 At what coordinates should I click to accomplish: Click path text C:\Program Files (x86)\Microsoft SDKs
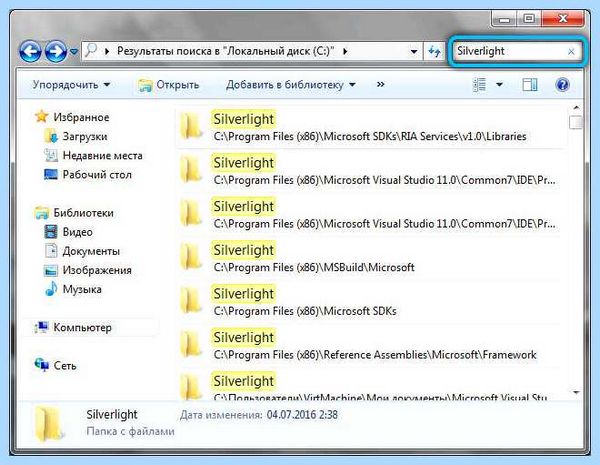[305, 311]
